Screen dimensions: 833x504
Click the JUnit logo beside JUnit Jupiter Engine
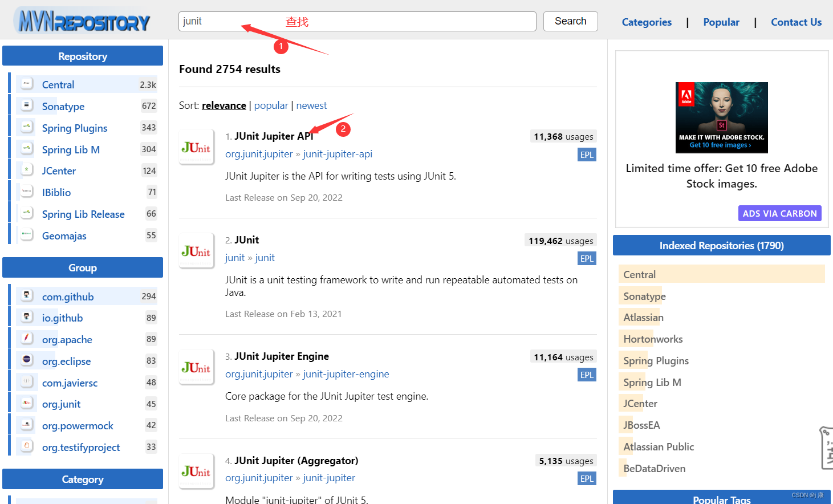point(196,367)
